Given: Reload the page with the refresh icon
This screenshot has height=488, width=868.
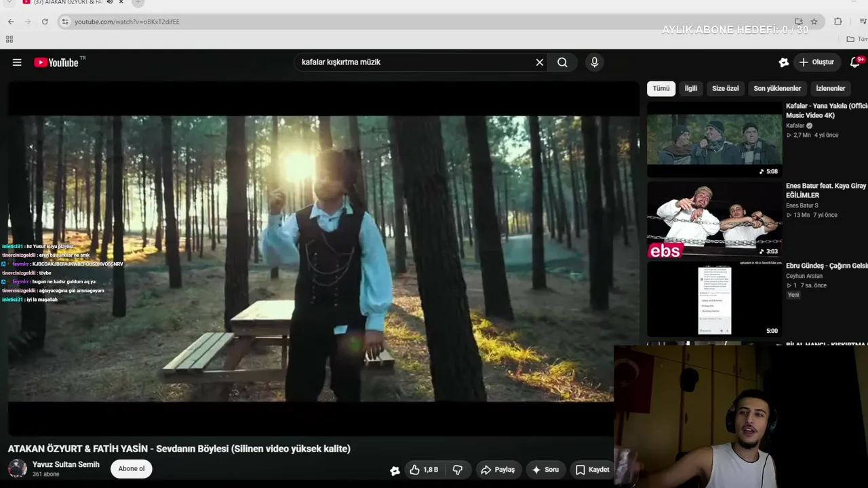Looking at the screenshot, I should coord(45,22).
